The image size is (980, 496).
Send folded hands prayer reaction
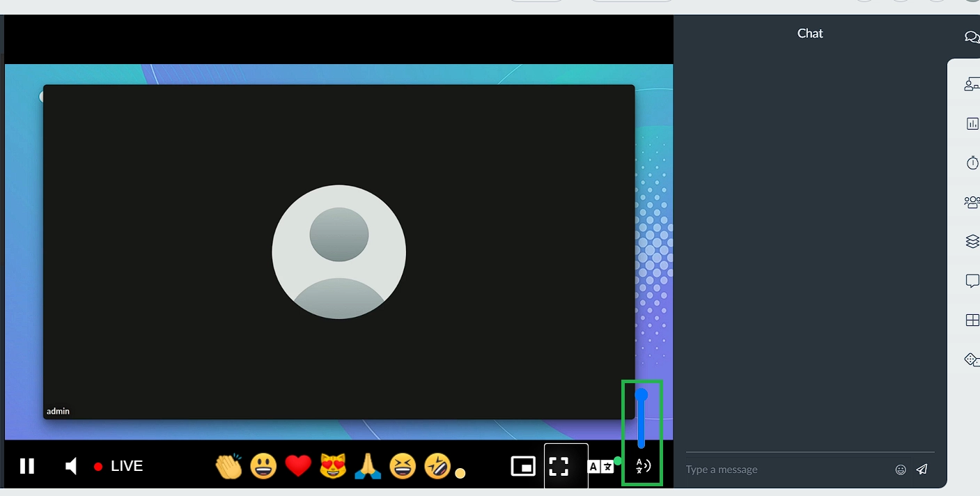click(368, 466)
